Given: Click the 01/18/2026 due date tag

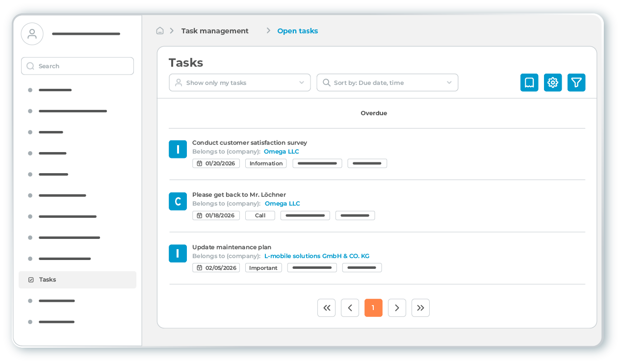Looking at the screenshot, I should (216, 215).
